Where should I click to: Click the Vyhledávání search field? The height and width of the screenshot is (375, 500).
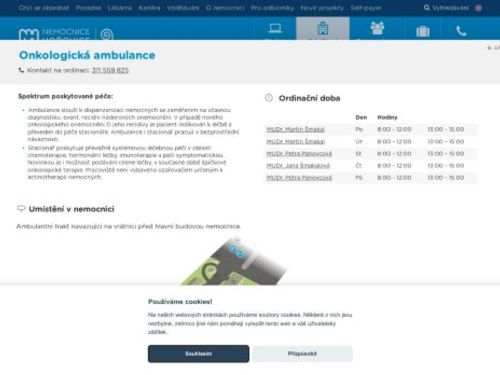click(x=450, y=8)
